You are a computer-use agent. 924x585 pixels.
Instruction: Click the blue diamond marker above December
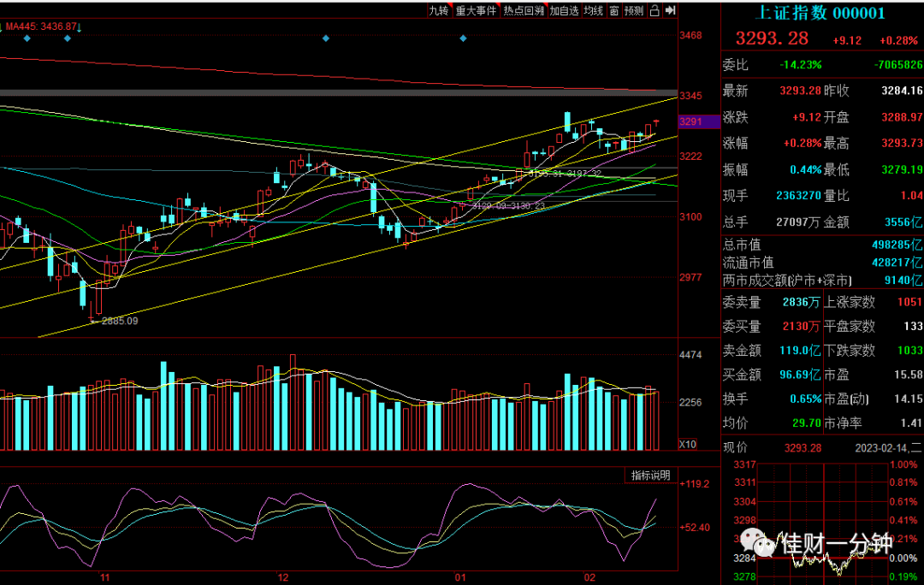tap(326, 38)
